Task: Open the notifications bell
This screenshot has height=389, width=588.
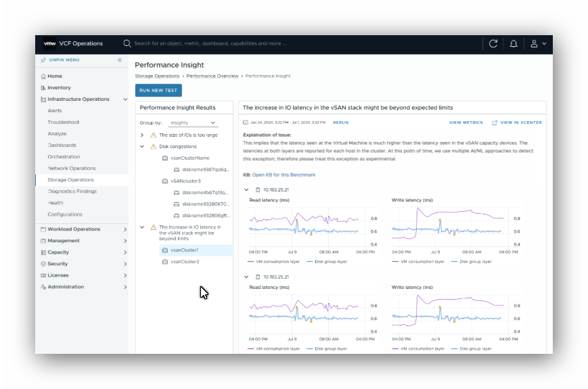Action: 514,44
